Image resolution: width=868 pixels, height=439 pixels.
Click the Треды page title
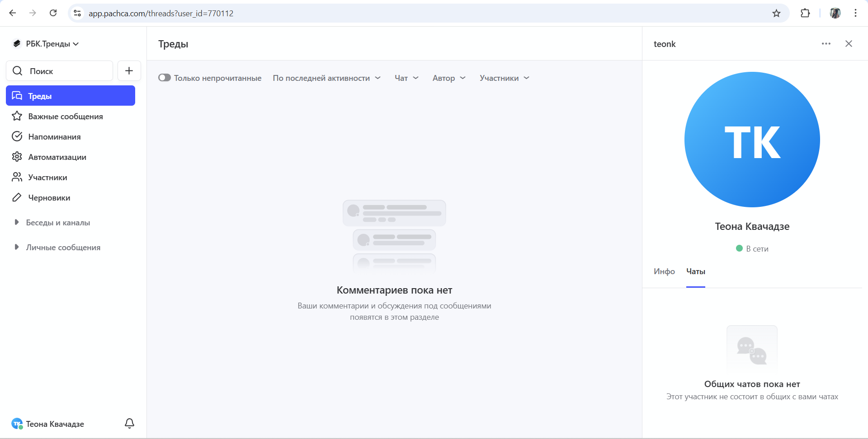(173, 44)
